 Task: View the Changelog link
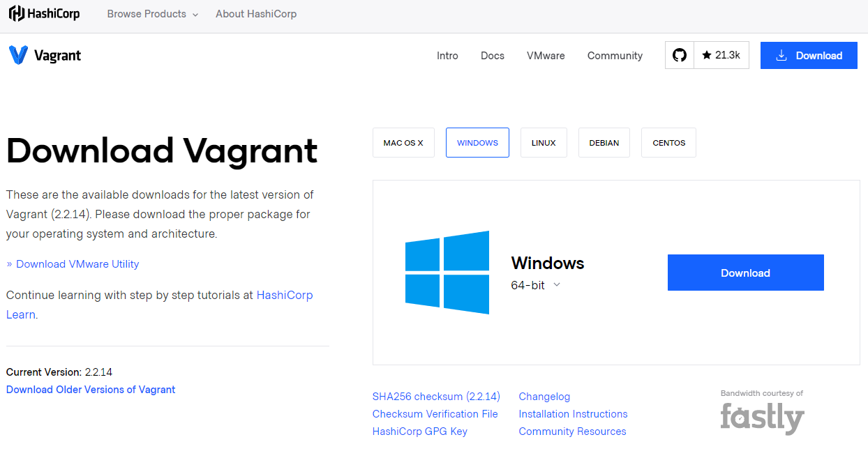(x=544, y=397)
